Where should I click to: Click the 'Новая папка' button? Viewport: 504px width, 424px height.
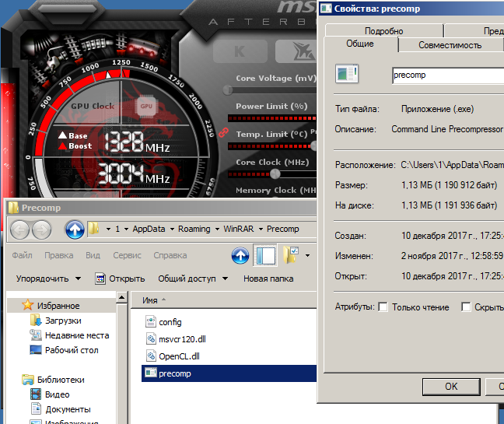pos(268,279)
